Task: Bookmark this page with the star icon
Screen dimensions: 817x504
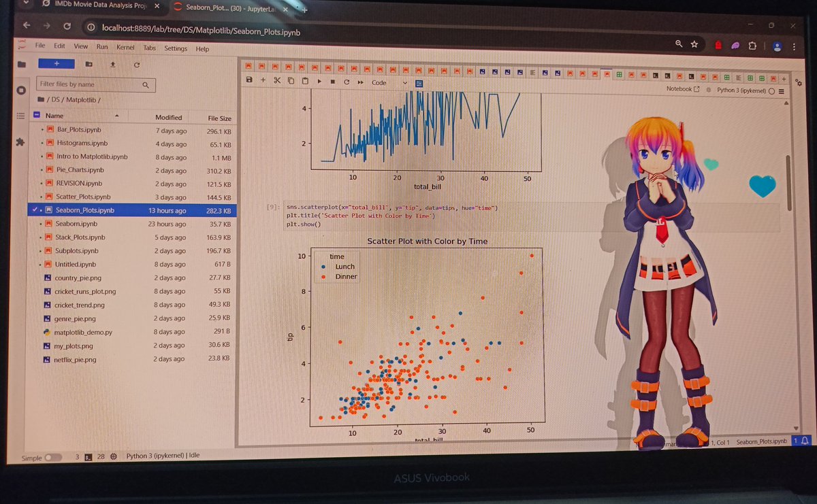Action: [694, 44]
